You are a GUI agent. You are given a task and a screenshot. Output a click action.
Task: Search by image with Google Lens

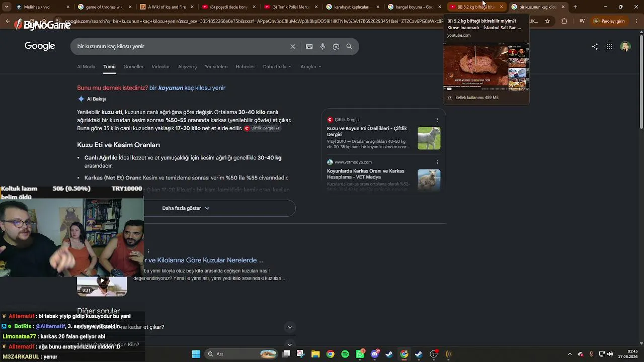click(336, 46)
